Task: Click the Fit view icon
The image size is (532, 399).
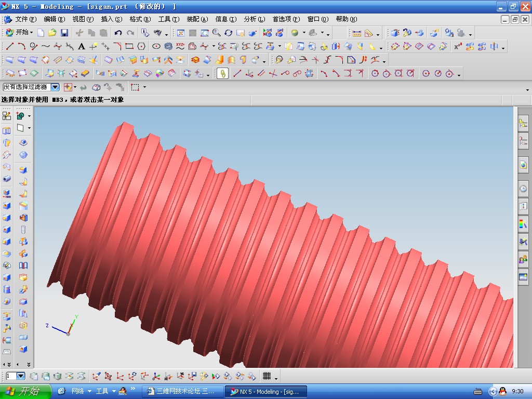Action: click(x=181, y=33)
